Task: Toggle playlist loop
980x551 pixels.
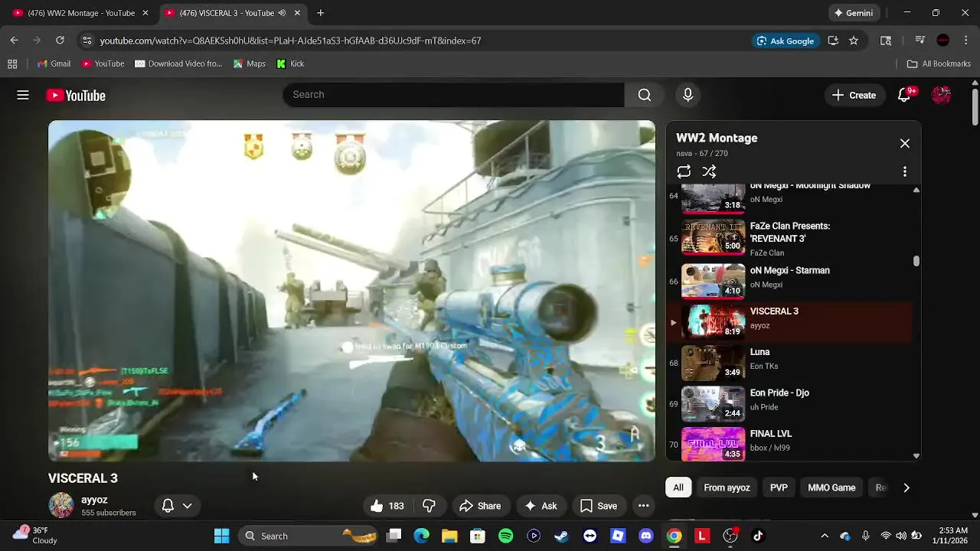Action: (x=684, y=171)
